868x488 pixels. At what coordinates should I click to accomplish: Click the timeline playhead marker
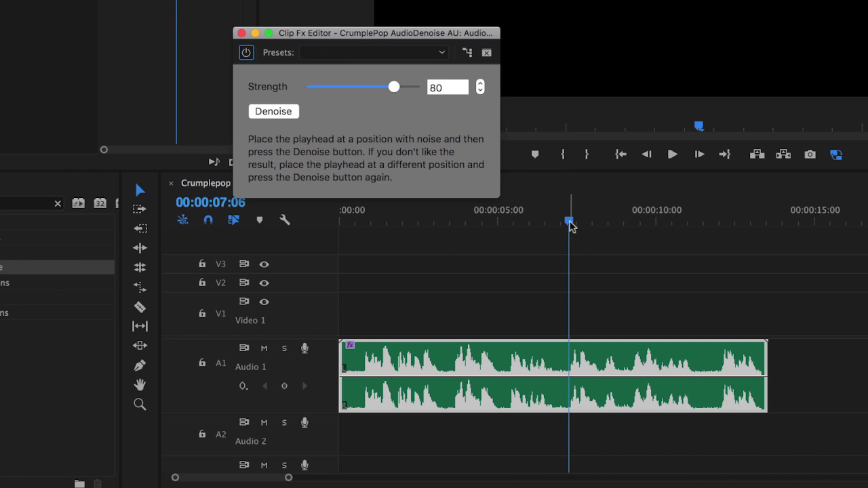pyautogui.click(x=569, y=221)
